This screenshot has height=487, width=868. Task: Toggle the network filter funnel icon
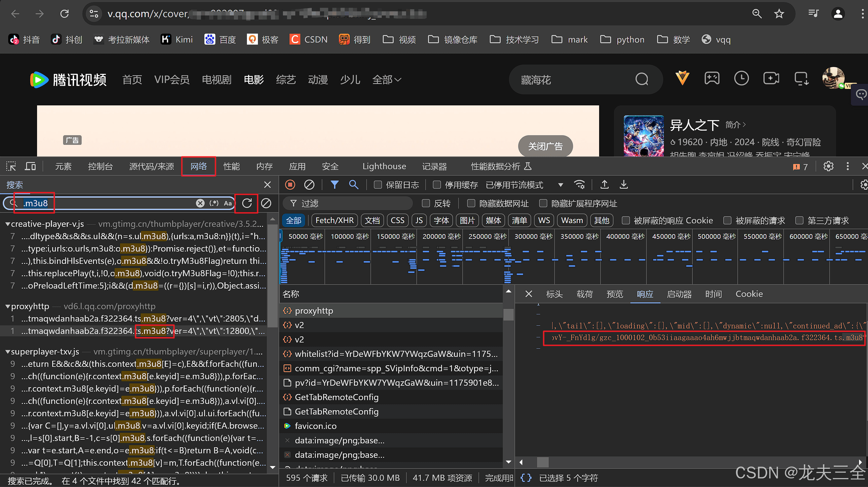coord(334,185)
